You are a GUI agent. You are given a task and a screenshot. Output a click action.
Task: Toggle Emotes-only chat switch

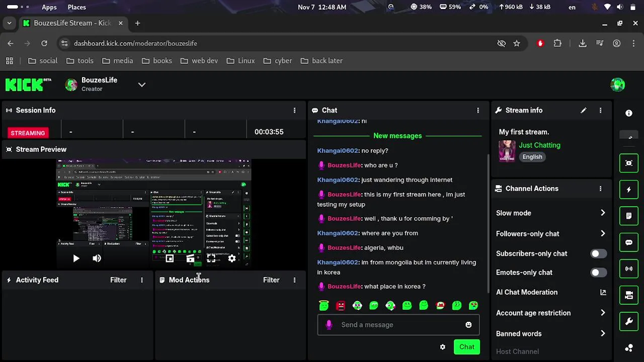click(x=598, y=273)
